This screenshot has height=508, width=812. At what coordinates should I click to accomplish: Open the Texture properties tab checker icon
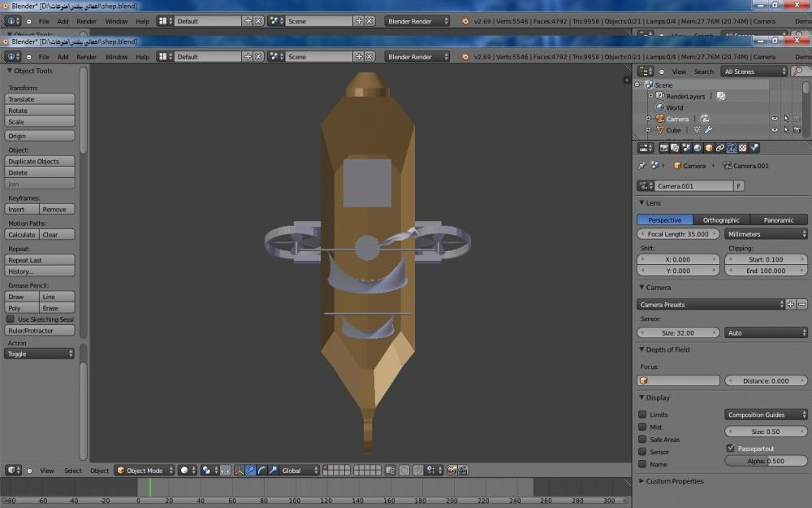pyautogui.click(x=743, y=148)
